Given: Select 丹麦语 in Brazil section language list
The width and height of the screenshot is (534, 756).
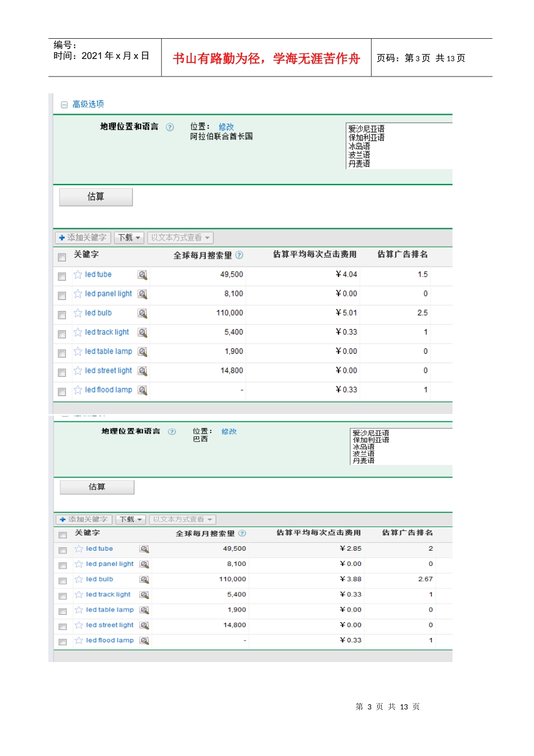Looking at the screenshot, I should click(364, 461).
